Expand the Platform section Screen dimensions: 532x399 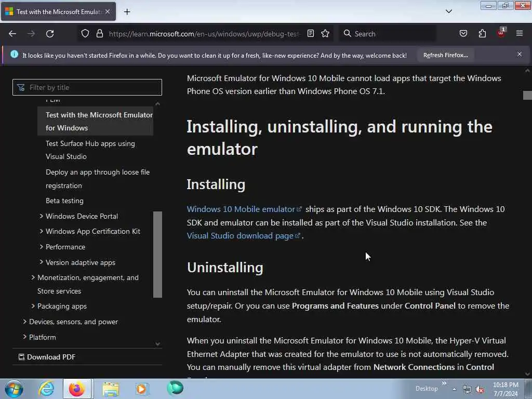[x=24, y=337]
